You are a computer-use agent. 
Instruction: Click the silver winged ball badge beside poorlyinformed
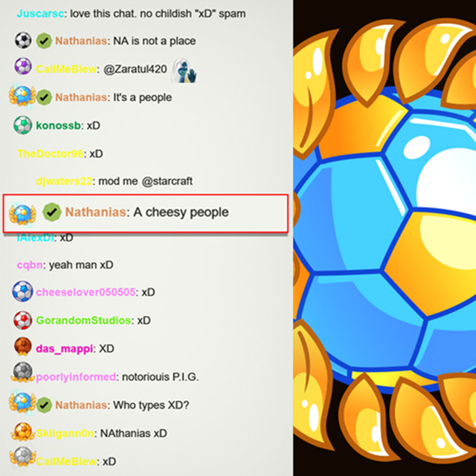pyautogui.click(x=23, y=372)
